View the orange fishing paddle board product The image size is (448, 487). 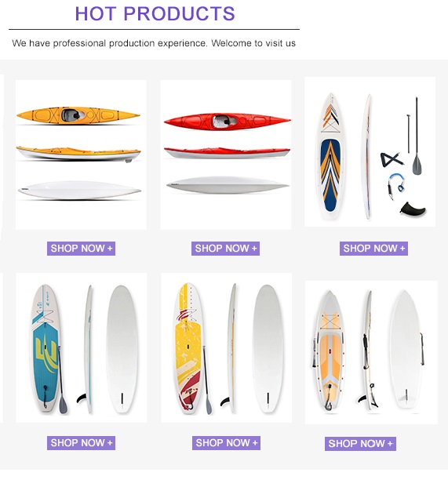coord(371,352)
